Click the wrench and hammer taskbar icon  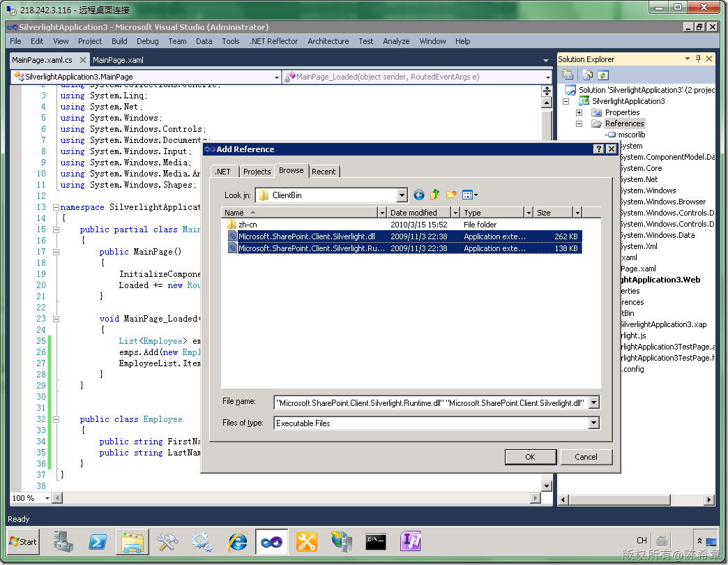[x=167, y=541]
